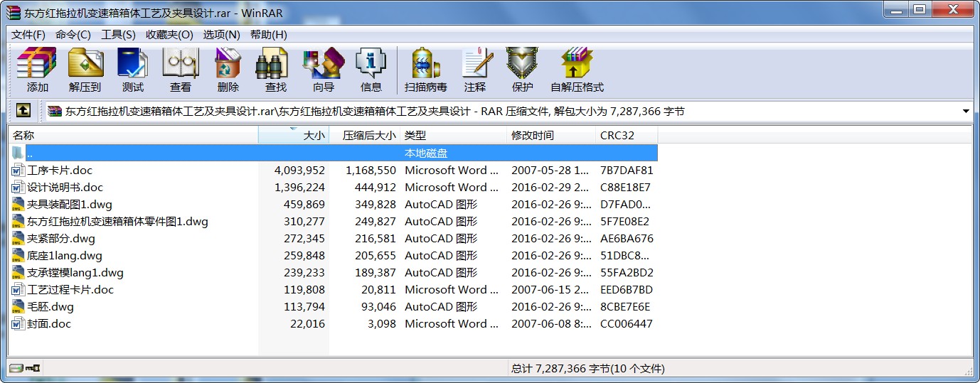Screen dimensions: 980x383
Task: Select the file name 设计说明书.doc
Action: click(65, 188)
